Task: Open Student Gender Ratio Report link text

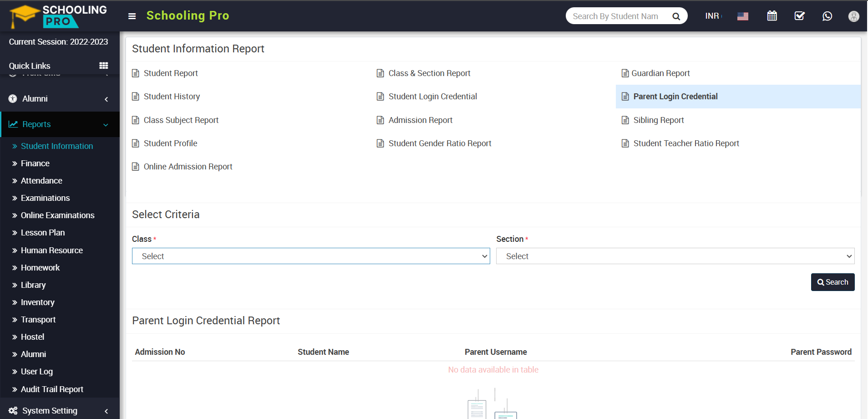Action: tap(440, 143)
